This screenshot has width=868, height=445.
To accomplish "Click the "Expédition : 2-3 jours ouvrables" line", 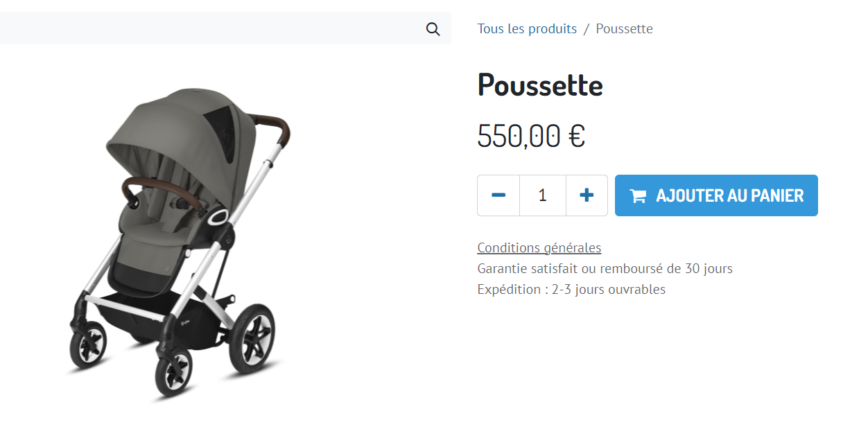I will [571, 289].
